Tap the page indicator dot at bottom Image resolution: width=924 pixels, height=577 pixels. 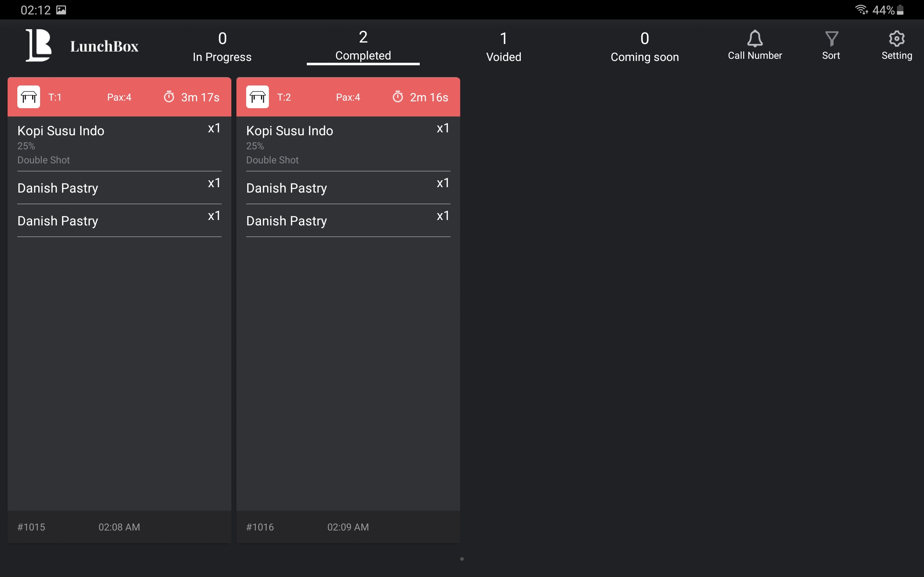462,559
